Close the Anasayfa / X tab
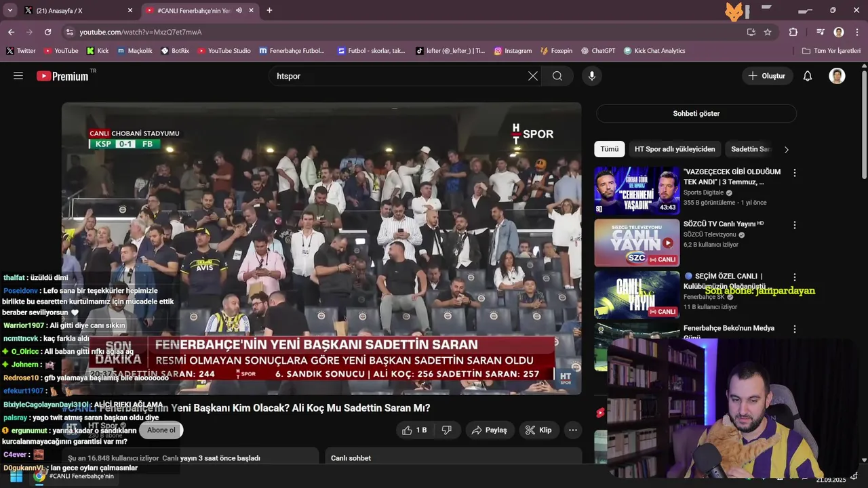This screenshot has width=868, height=488. point(130,10)
